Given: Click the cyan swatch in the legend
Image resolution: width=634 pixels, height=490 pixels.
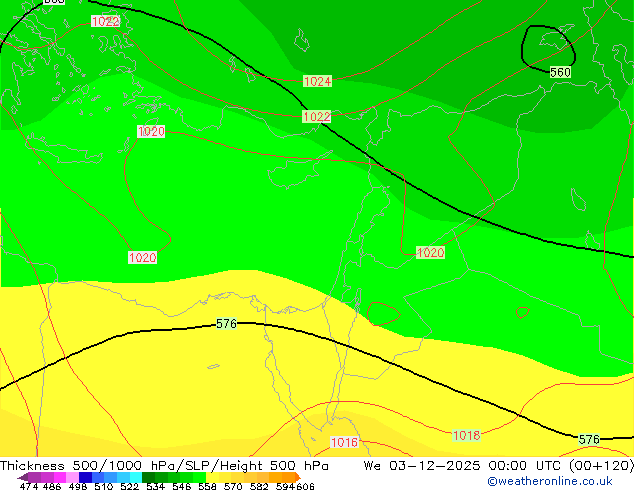Looking at the screenshot, I should [136, 477].
